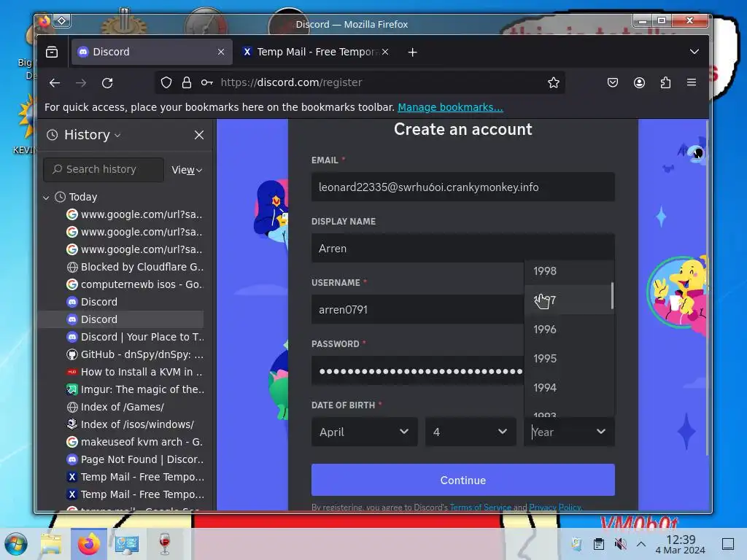The height and width of the screenshot is (560, 747).
Task: Open the Terms of Service link
Action: point(480,507)
